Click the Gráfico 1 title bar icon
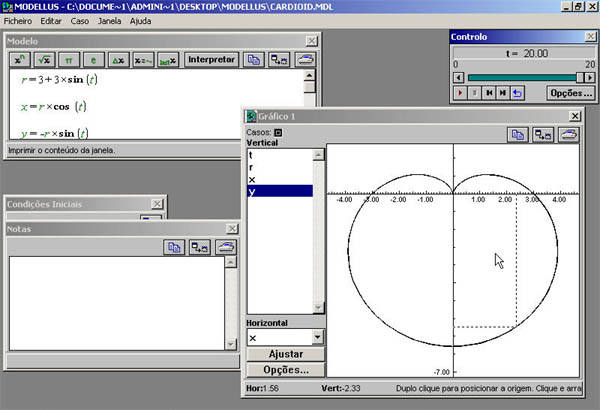 click(251, 116)
